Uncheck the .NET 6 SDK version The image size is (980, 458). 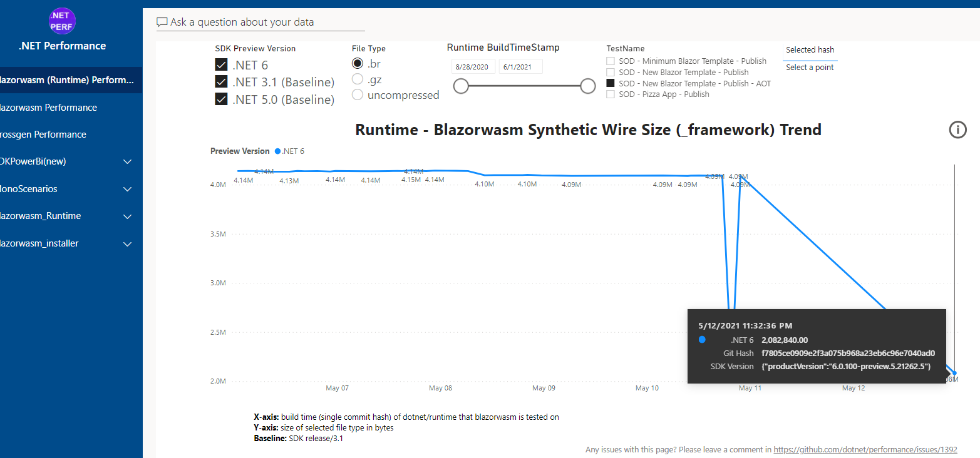(221, 64)
